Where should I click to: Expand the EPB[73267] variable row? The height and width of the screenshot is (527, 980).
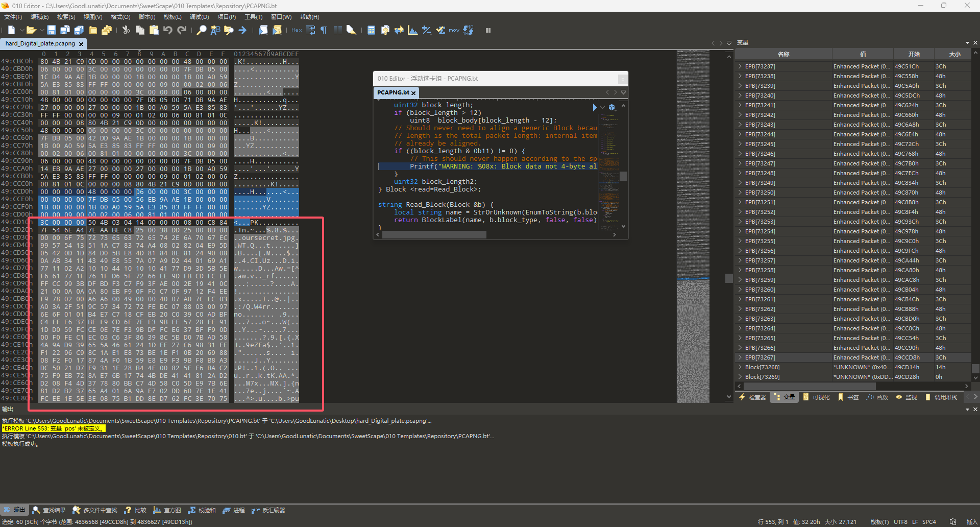740,357
